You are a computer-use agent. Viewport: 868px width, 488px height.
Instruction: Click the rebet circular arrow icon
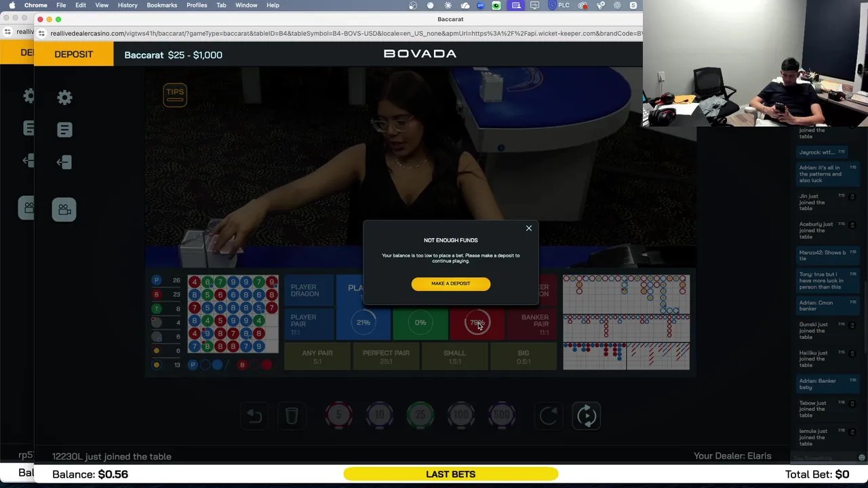click(548, 415)
